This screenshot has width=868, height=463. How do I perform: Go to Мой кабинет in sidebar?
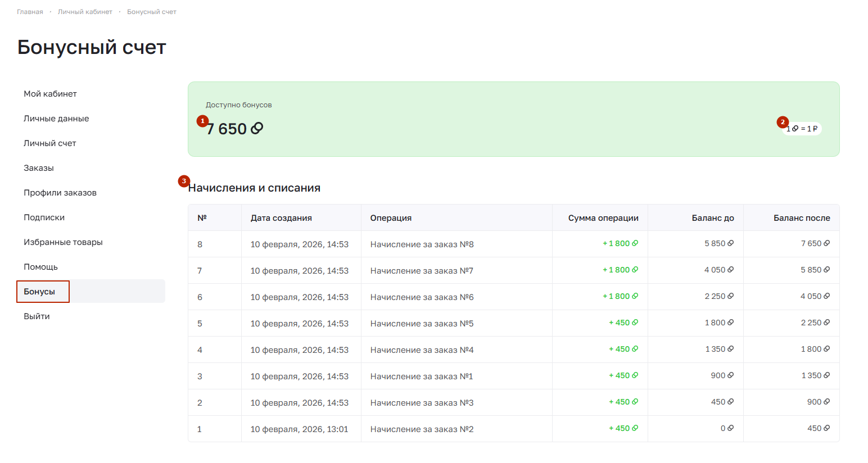[50, 94]
